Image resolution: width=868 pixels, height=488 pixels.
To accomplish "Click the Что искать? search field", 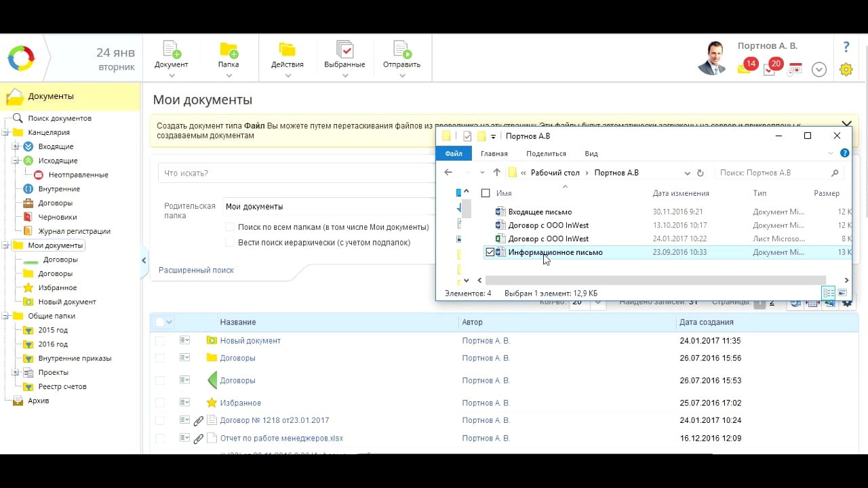I will pos(296,173).
